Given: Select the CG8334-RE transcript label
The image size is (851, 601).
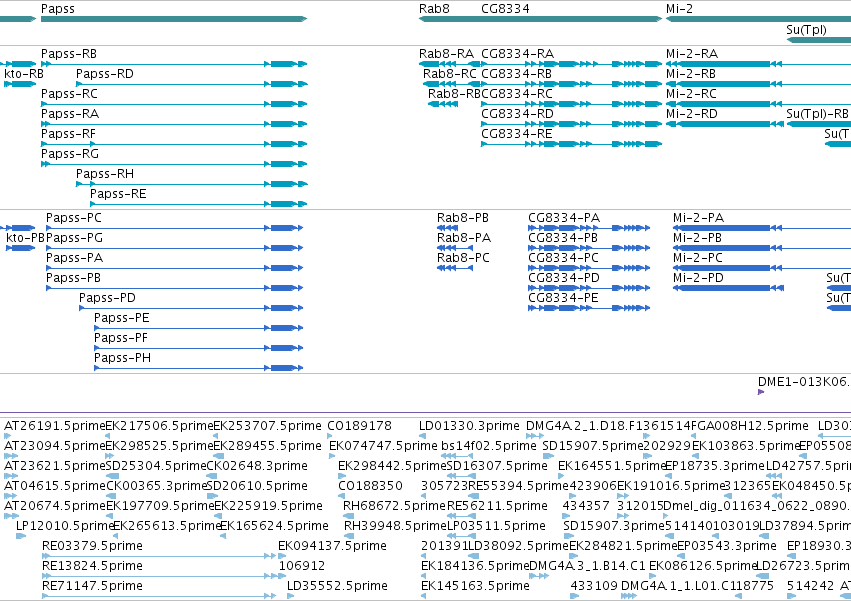Looking at the screenshot, I should click(517, 134).
